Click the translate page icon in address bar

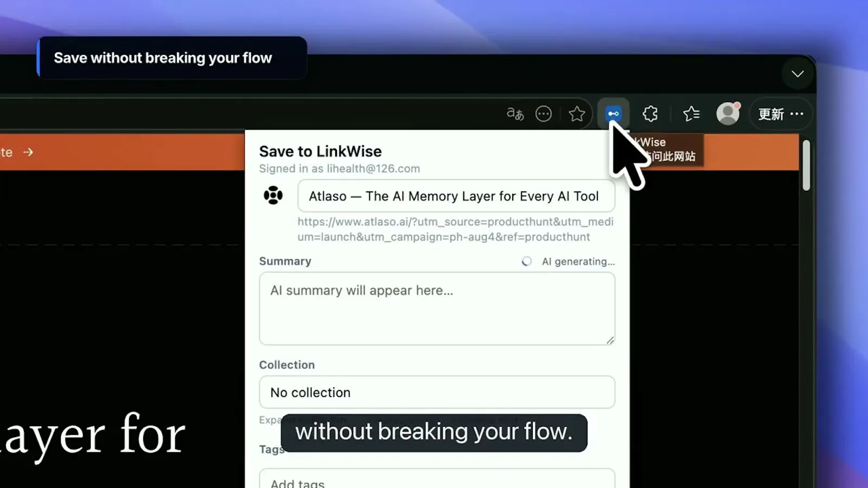(x=515, y=114)
